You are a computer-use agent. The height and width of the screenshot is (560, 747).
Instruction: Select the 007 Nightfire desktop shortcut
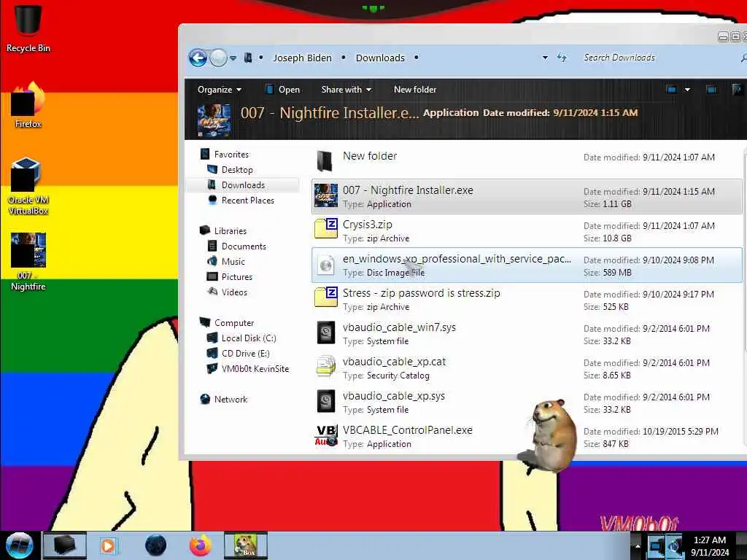pyautogui.click(x=28, y=262)
